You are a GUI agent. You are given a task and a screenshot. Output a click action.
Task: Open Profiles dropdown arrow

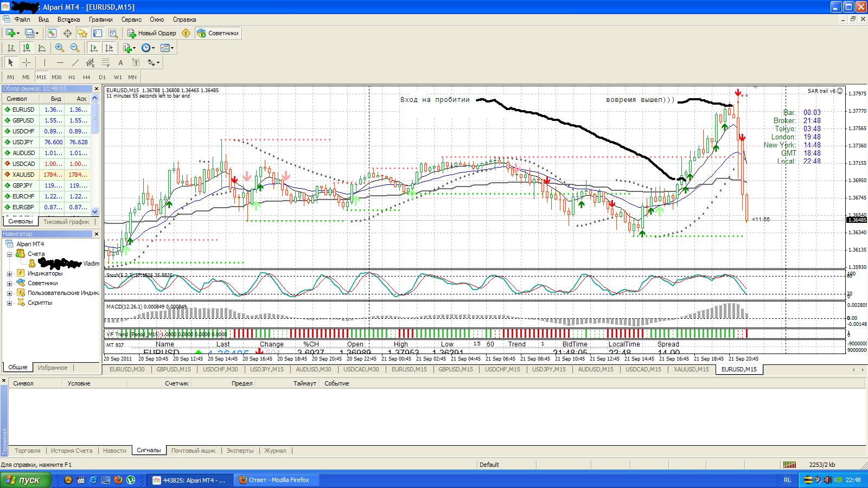[x=37, y=33]
